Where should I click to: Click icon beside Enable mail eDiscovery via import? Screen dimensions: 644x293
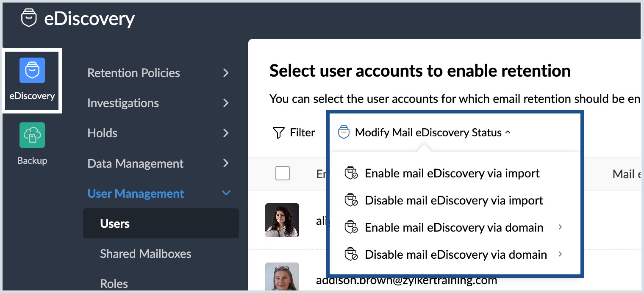click(x=351, y=174)
